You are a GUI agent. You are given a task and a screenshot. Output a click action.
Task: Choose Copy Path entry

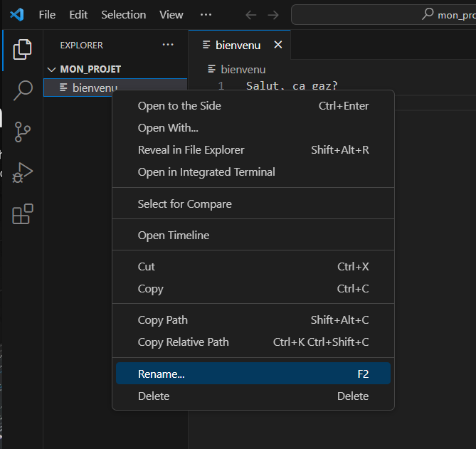[x=253, y=320]
